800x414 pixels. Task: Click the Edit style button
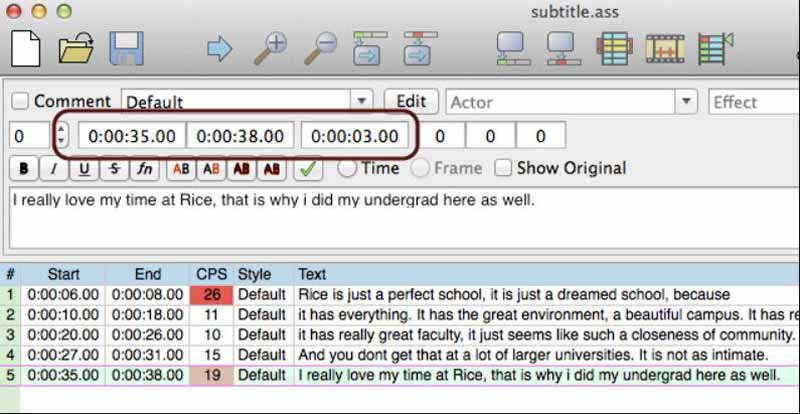tap(411, 101)
